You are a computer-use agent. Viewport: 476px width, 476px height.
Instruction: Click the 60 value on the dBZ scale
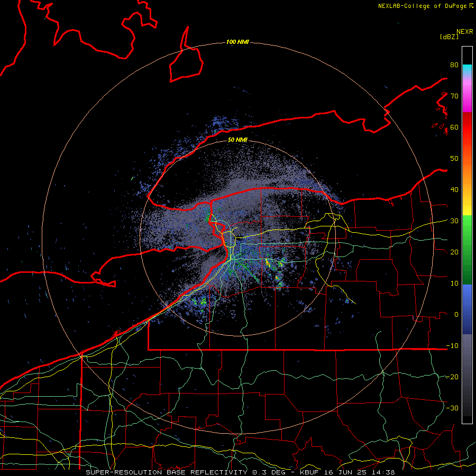[x=454, y=127]
